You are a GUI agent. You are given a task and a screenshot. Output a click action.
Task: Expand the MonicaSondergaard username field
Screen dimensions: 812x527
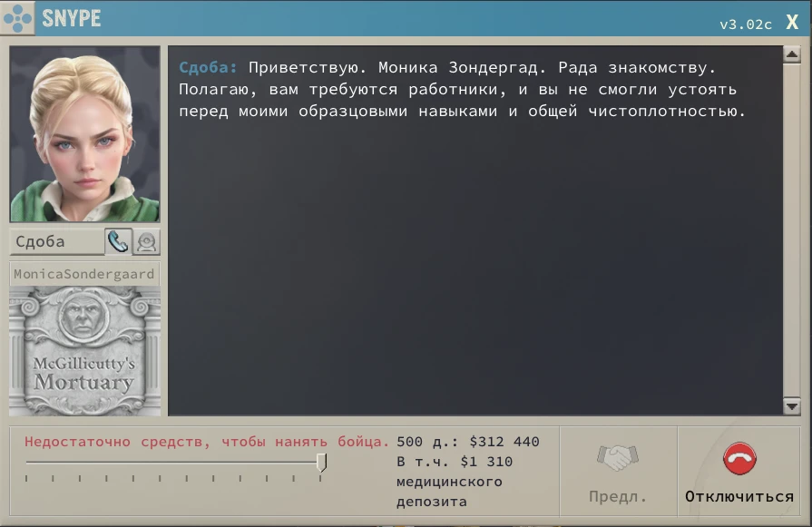tap(84, 274)
